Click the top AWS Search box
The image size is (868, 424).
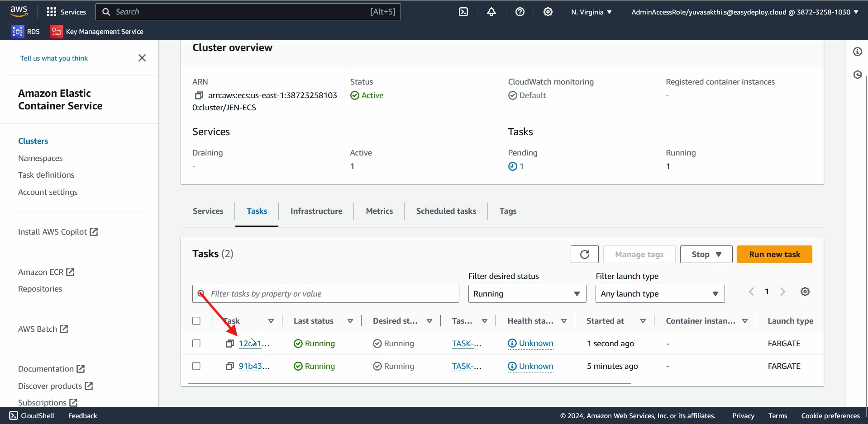(248, 12)
